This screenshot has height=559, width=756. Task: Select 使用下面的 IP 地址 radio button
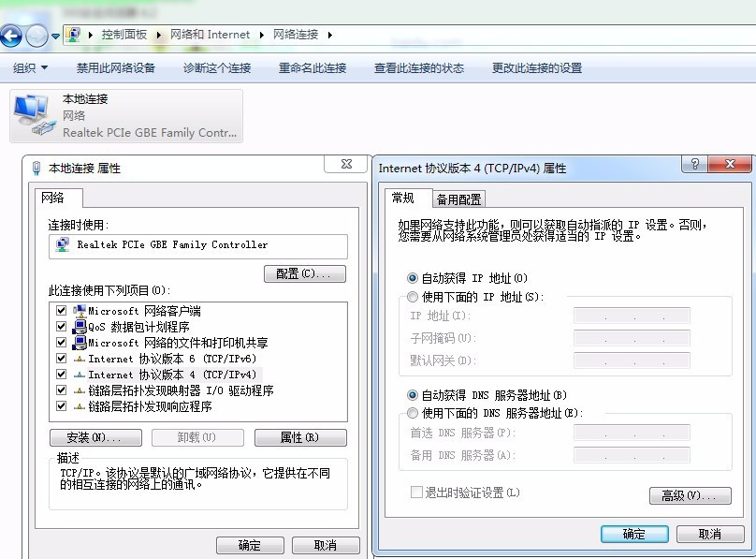pyautogui.click(x=413, y=297)
